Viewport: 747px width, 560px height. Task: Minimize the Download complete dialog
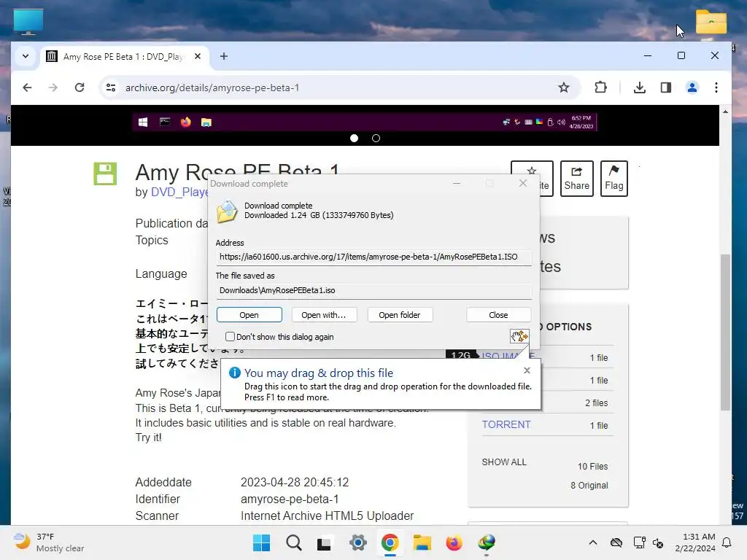[x=457, y=183]
